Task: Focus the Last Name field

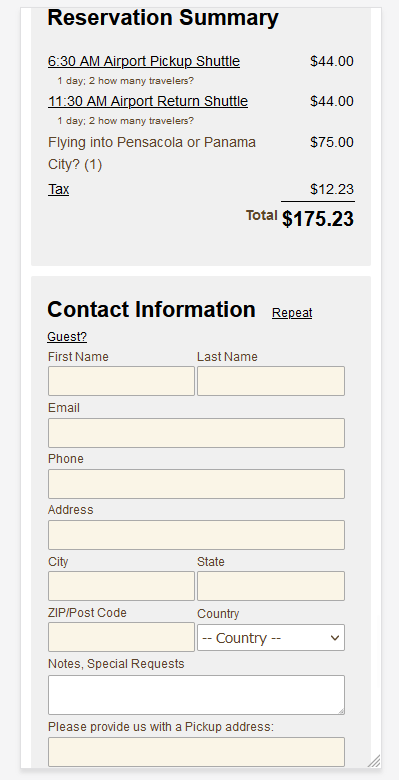Action: click(x=271, y=381)
